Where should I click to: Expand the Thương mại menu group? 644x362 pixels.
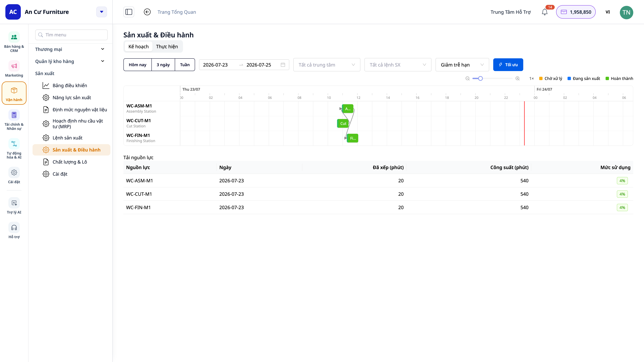pyautogui.click(x=70, y=49)
